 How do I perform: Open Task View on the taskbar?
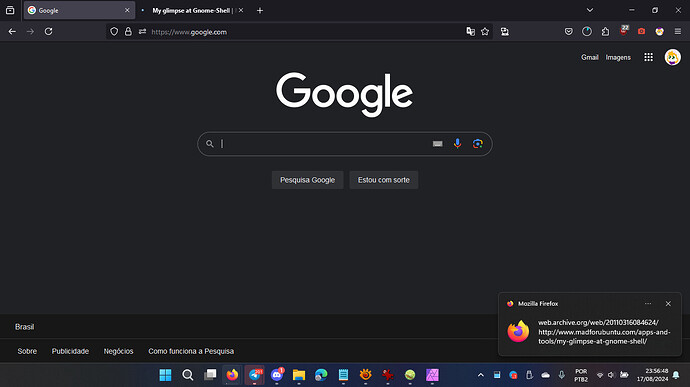[x=210, y=375]
